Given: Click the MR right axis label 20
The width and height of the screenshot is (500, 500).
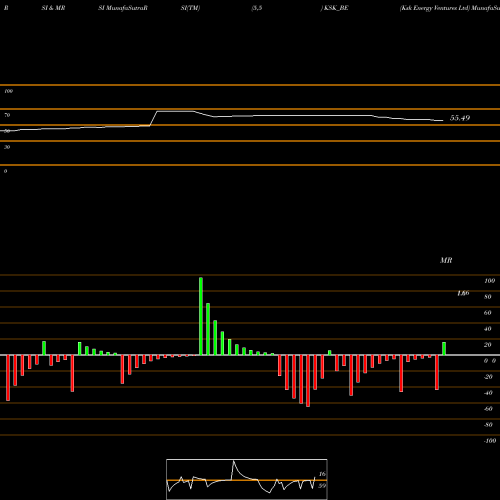Looking at the screenshot, I should pyautogui.click(x=488, y=345).
